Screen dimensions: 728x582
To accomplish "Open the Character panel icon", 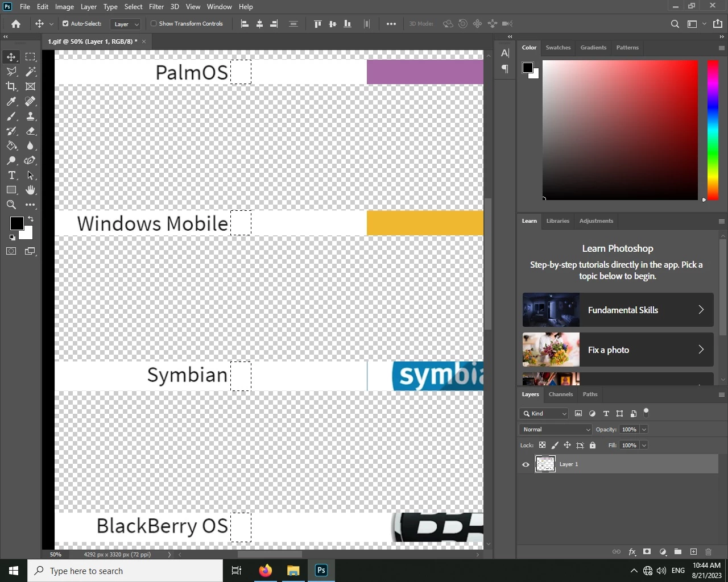I will (505, 53).
